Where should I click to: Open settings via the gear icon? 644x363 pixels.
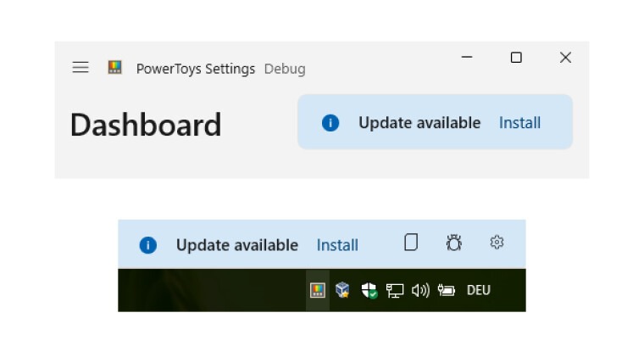(x=497, y=243)
